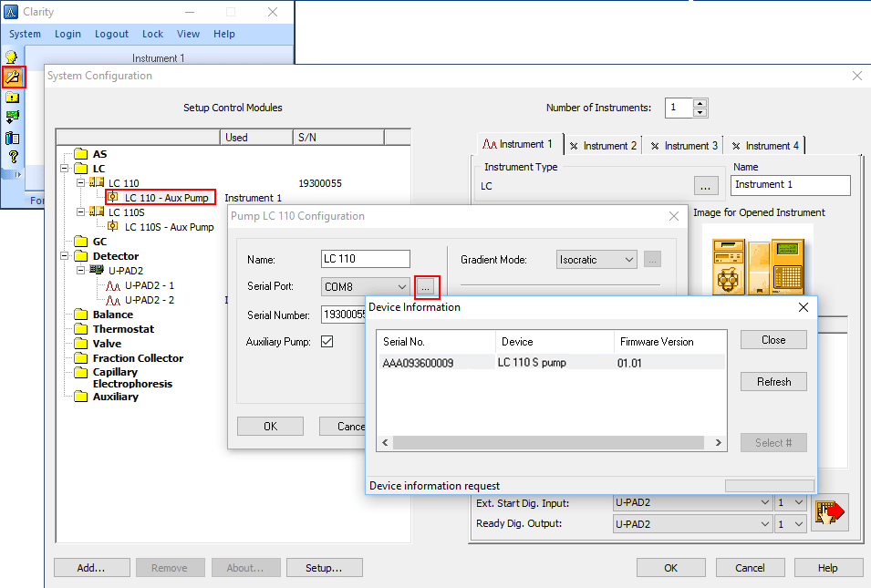Open the Logout menu
Screen dimensions: 871x588
pos(111,34)
